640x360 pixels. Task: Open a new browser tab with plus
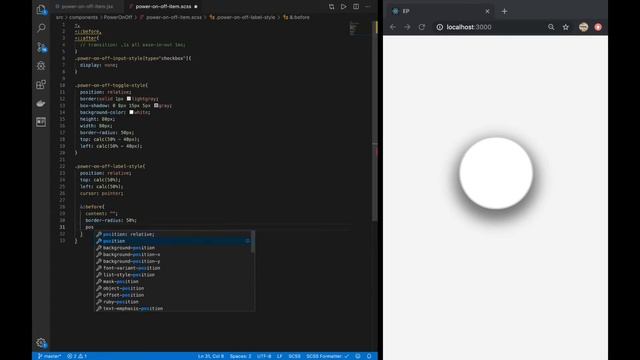504,11
